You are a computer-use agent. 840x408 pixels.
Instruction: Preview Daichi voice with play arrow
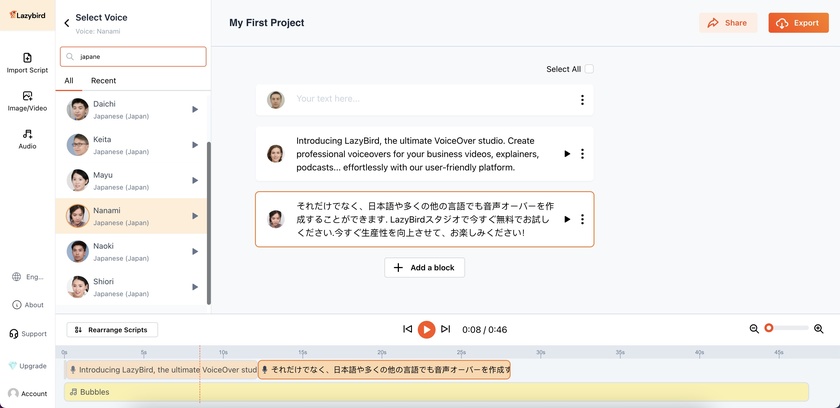coord(195,109)
